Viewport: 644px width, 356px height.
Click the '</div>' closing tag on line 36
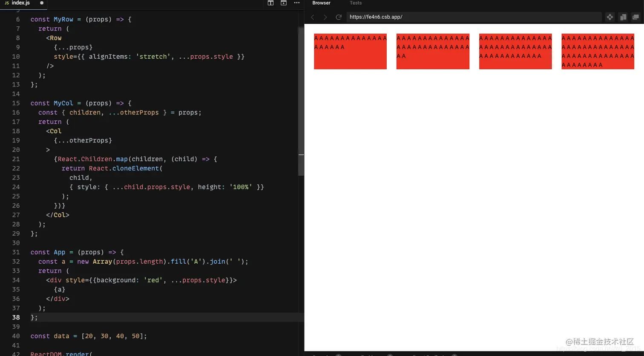[x=57, y=299]
